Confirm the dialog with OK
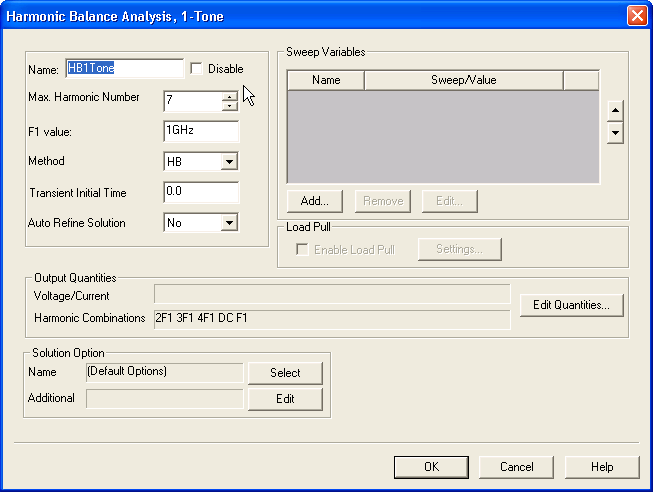The image size is (653, 492). coord(431,467)
